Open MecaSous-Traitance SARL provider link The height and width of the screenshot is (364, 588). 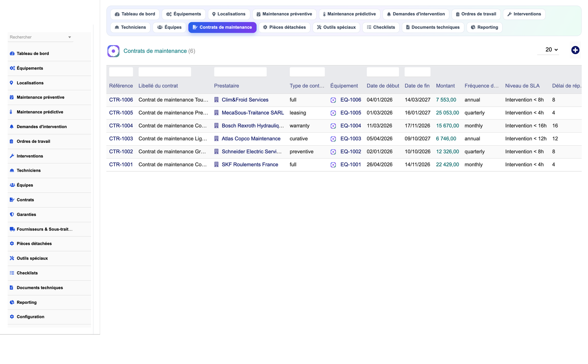(253, 113)
